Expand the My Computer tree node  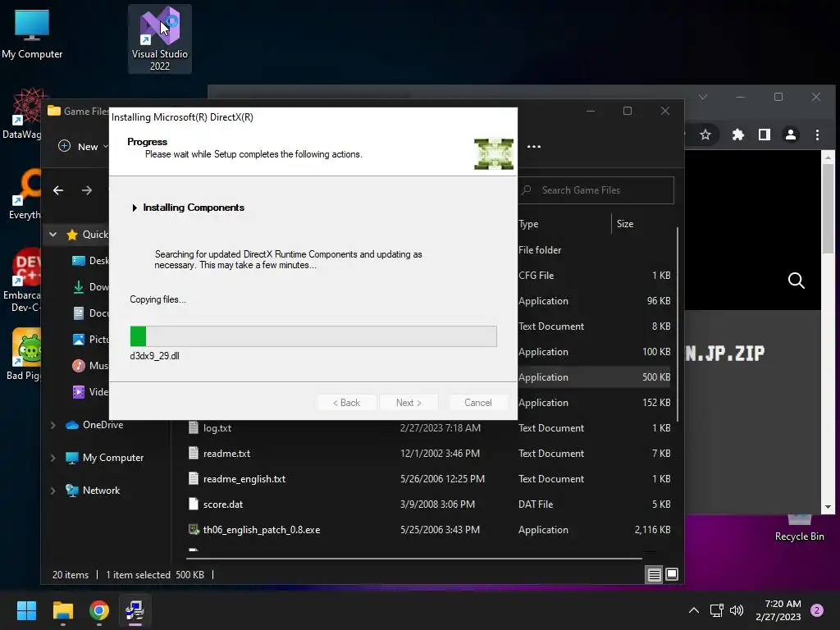click(52, 458)
